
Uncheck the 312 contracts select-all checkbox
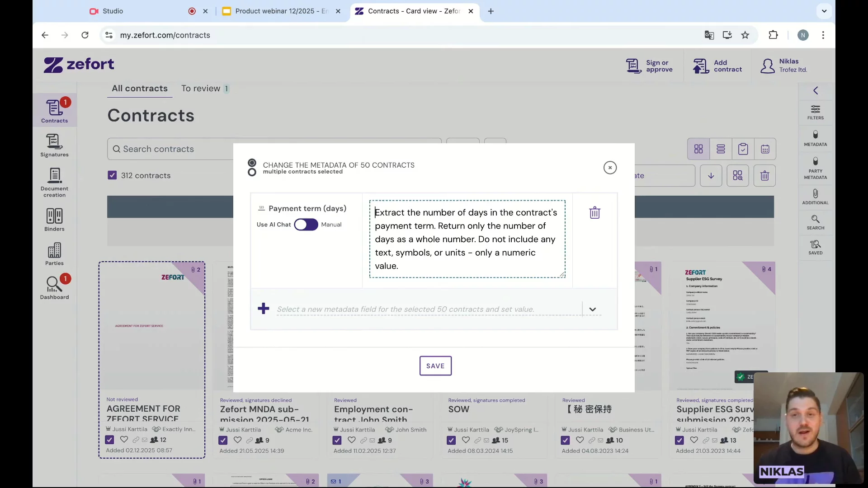pyautogui.click(x=112, y=175)
